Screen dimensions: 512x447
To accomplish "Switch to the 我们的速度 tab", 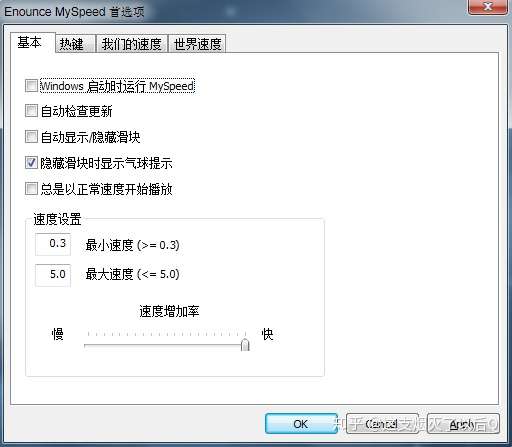I will pyautogui.click(x=132, y=44).
